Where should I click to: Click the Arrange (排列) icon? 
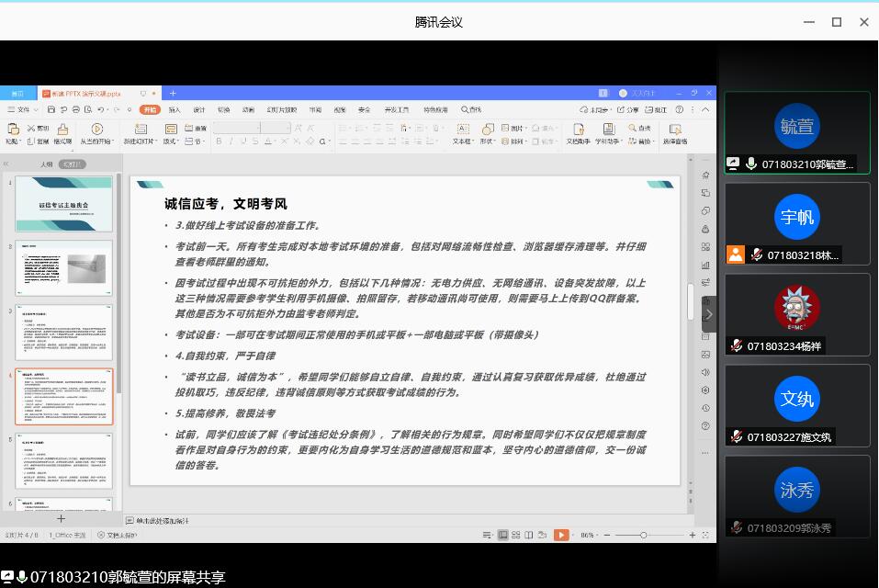pyautogui.click(x=505, y=141)
